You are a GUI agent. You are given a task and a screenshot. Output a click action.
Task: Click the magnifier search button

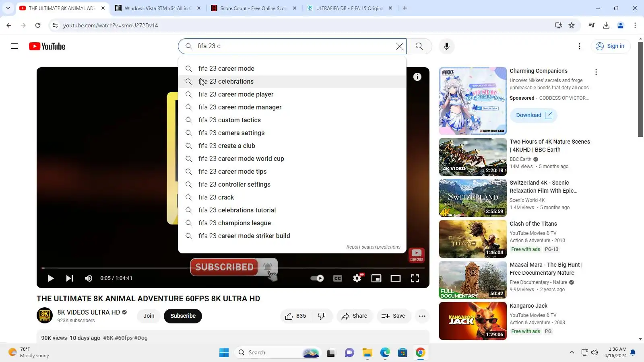tap(419, 46)
